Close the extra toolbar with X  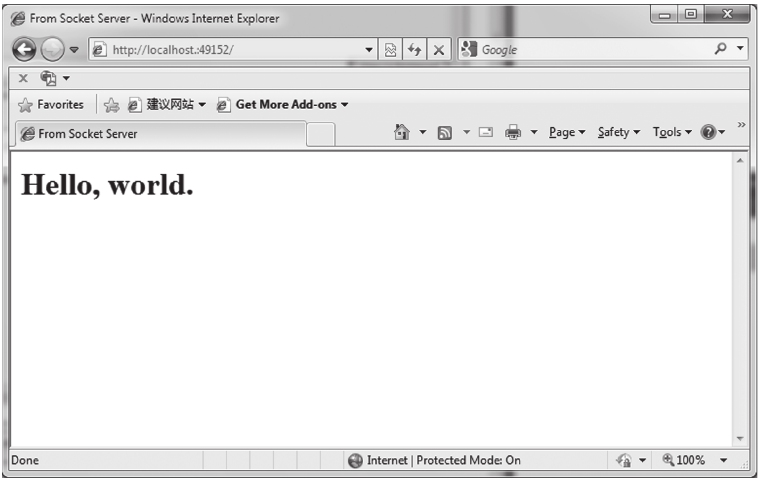pos(23,78)
